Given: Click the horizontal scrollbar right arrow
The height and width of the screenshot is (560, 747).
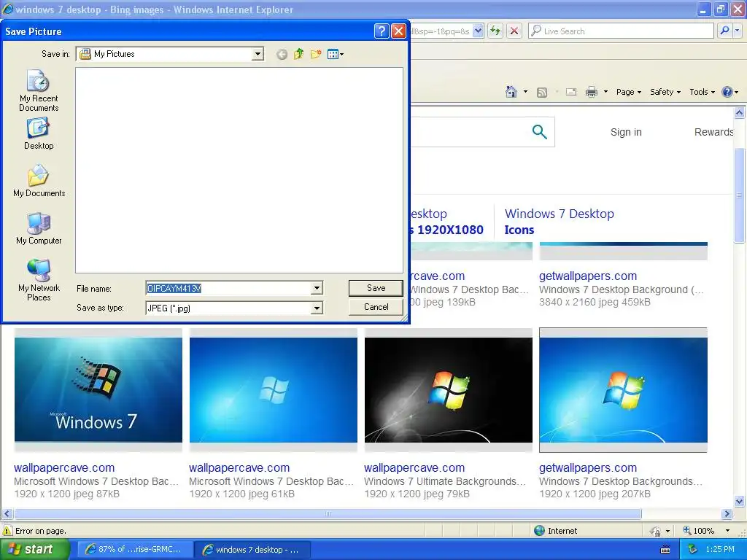Looking at the screenshot, I should coord(727,514).
